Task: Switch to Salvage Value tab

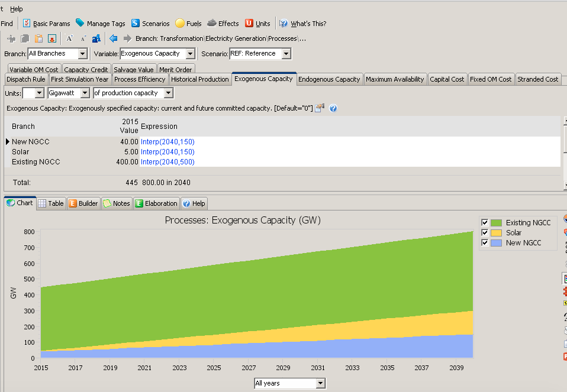Action: coord(133,69)
